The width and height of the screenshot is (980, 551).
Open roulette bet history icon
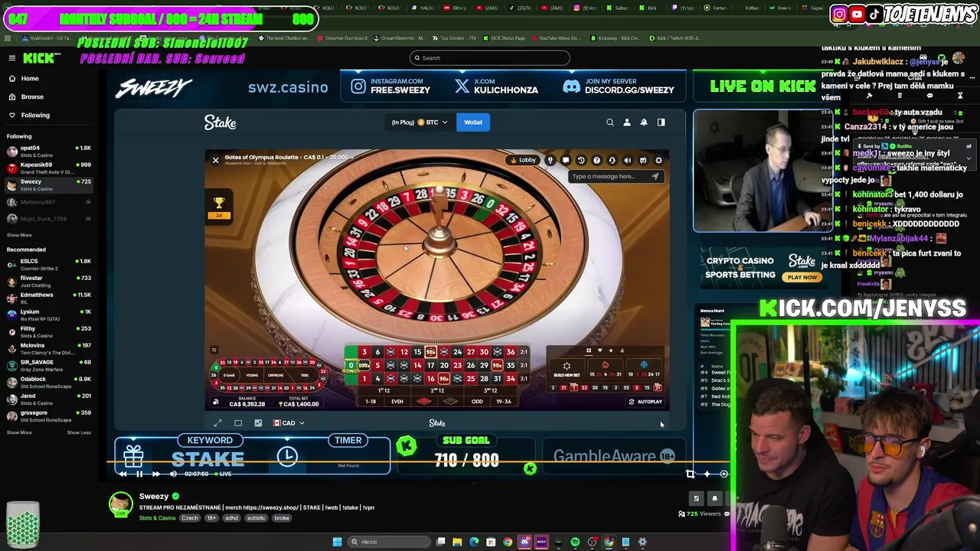[581, 160]
